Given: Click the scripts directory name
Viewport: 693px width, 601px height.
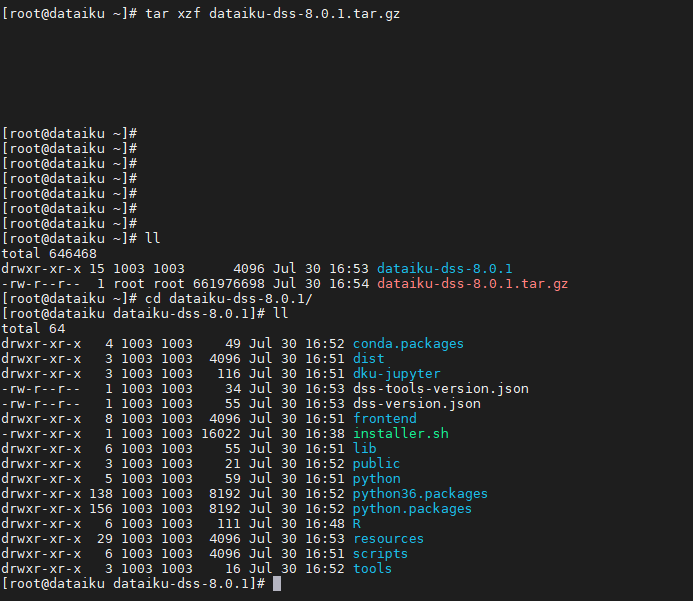Looking at the screenshot, I should 381,554.
